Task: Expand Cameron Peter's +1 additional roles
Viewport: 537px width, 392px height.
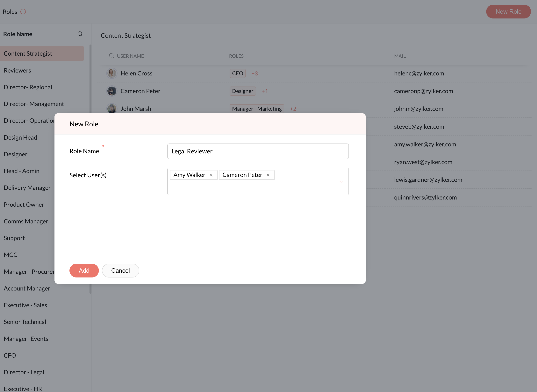Action: coord(265,91)
